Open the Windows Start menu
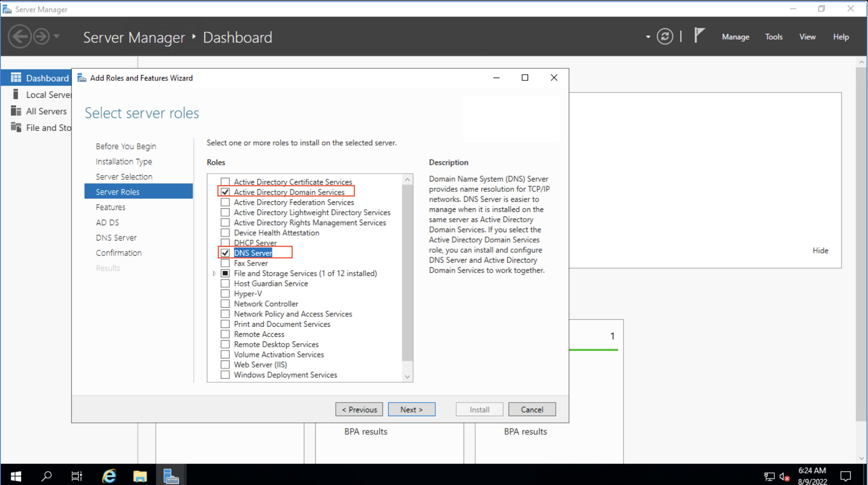This screenshot has height=485, width=868. click(x=16, y=476)
